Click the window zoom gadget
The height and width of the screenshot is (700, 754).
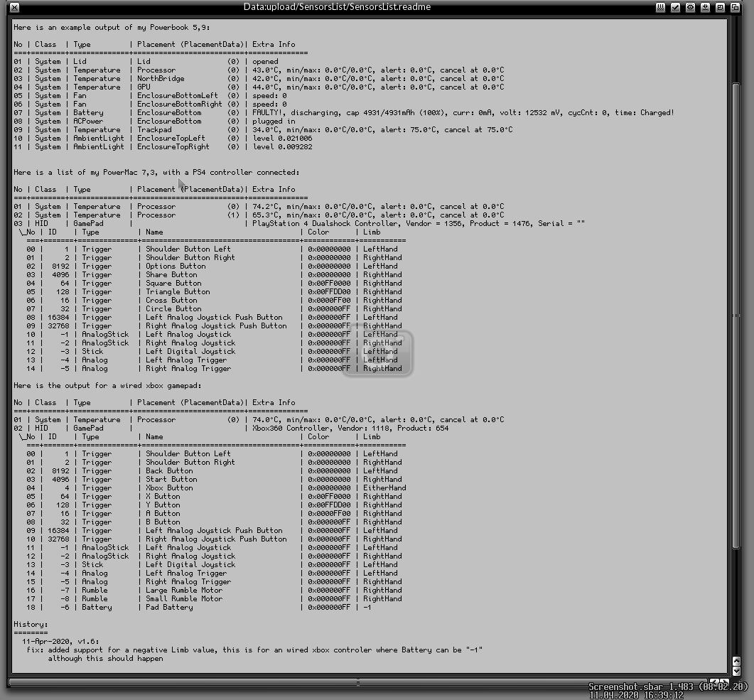point(720,7)
